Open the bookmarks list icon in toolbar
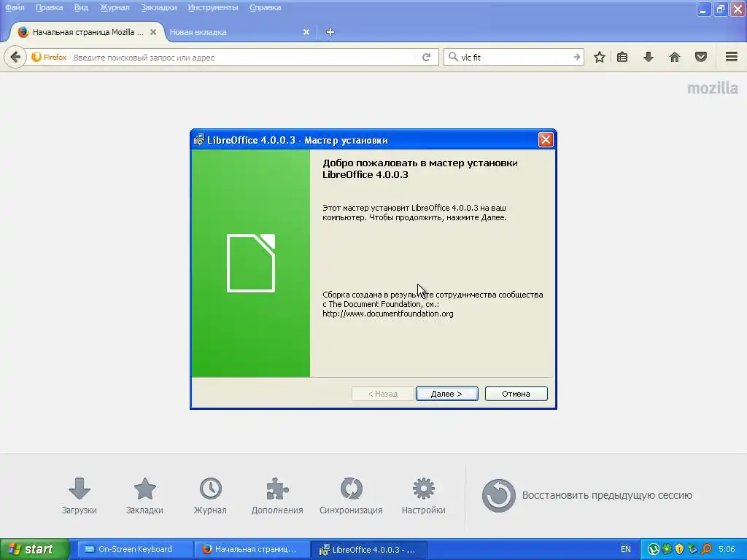The height and width of the screenshot is (560, 747). pyautogui.click(x=622, y=57)
